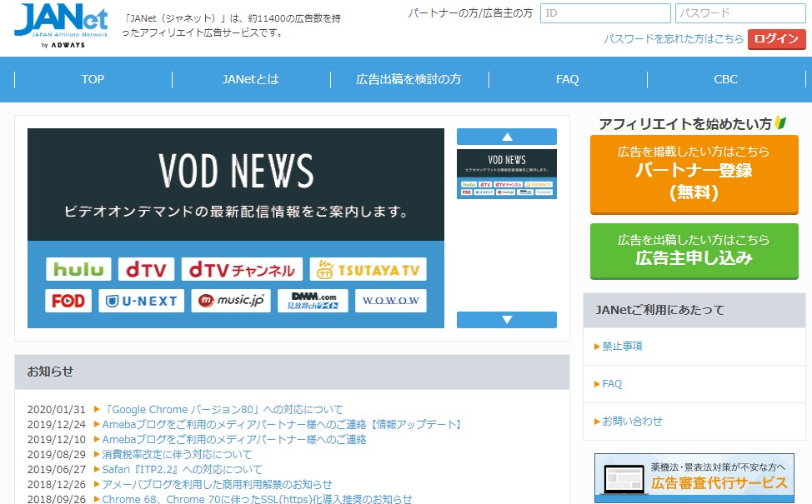812x504 pixels.
Task: Focus the ID input field
Action: 605,13
